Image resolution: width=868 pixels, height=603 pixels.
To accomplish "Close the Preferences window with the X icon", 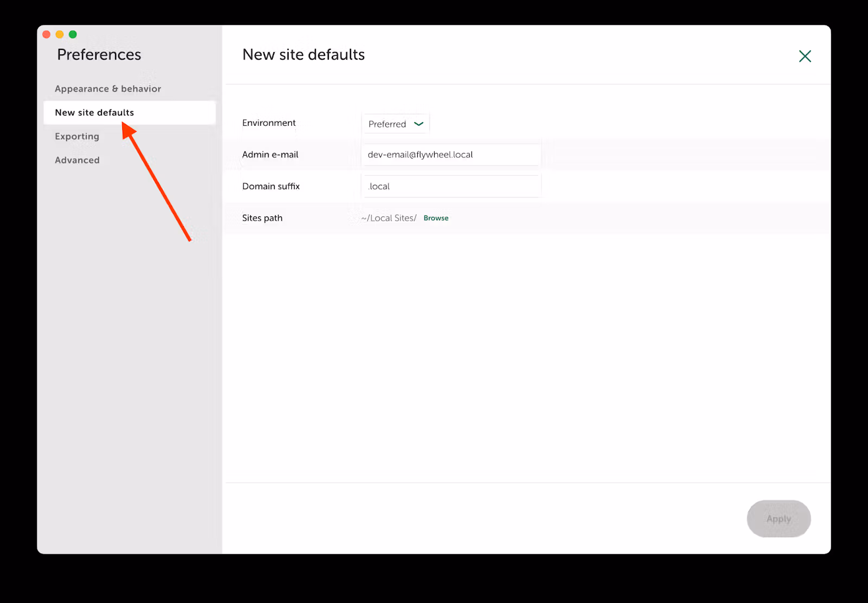I will coord(805,56).
